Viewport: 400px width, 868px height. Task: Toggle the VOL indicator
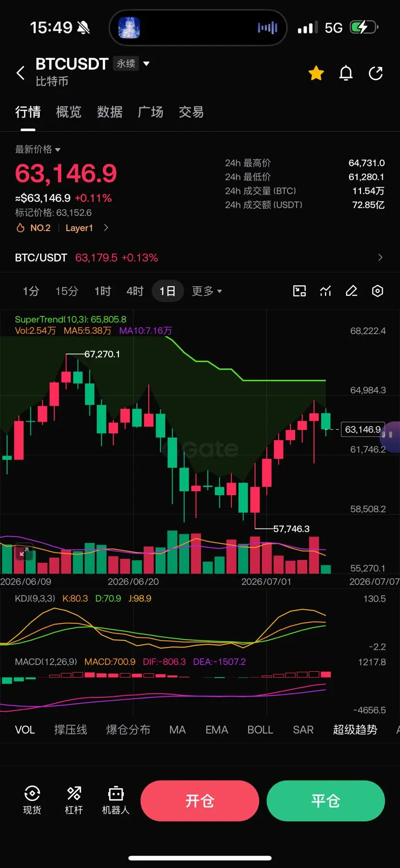[x=25, y=730]
